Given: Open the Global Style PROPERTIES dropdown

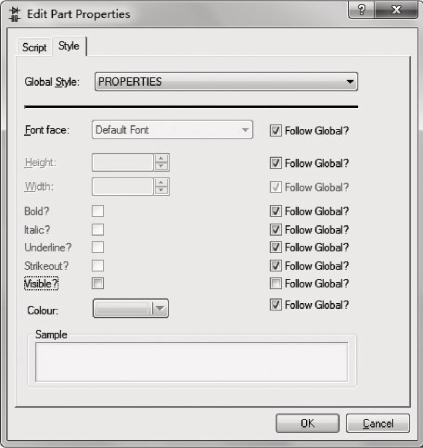Looking at the screenshot, I should 226,82.
